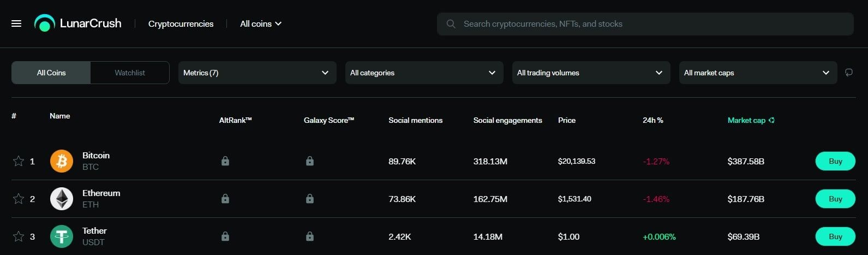Switch to the Watchlist tab
This screenshot has width=868, height=255.
click(x=130, y=73)
